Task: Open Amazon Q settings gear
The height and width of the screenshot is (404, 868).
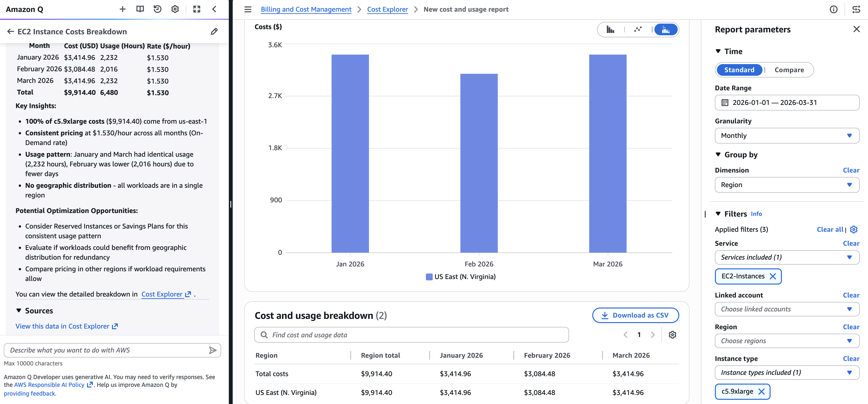Action: (174, 9)
